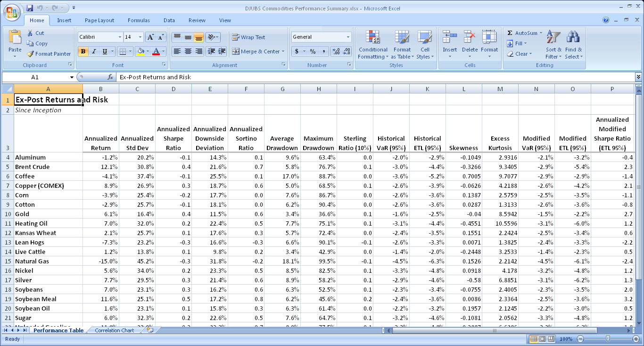The width and height of the screenshot is (644, 346).
Task: Toggle Wrap Text for the cell
Action: 248,37
